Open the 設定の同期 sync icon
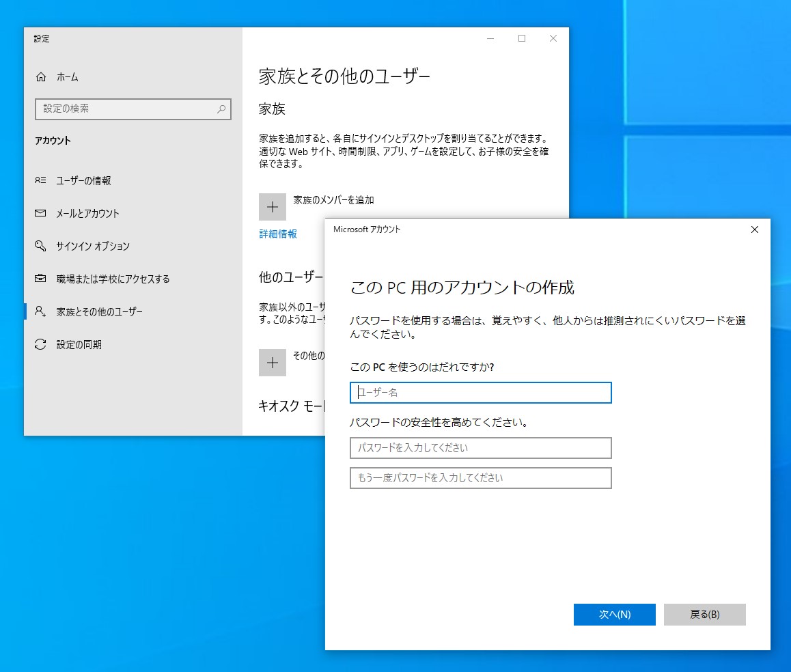The width and height of the screenshot is (791, 672). click(x=41, y=344)
